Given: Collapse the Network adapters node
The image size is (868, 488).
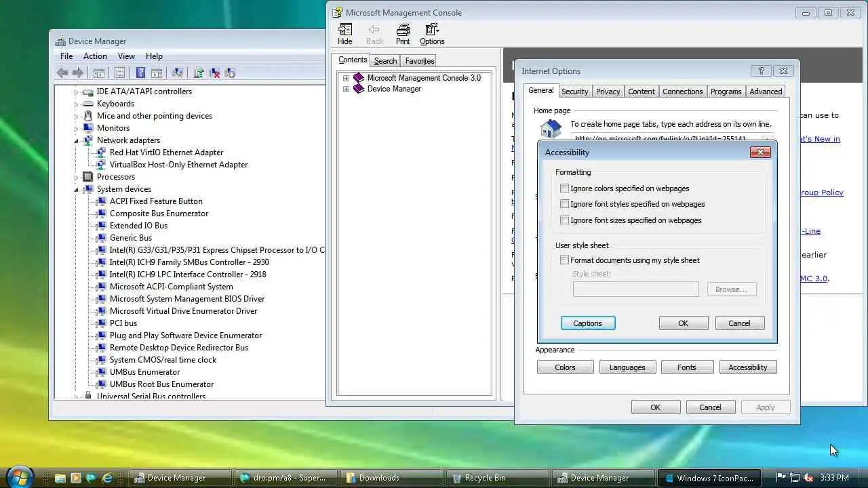Looking at the screenshot, I should point(77,140).
